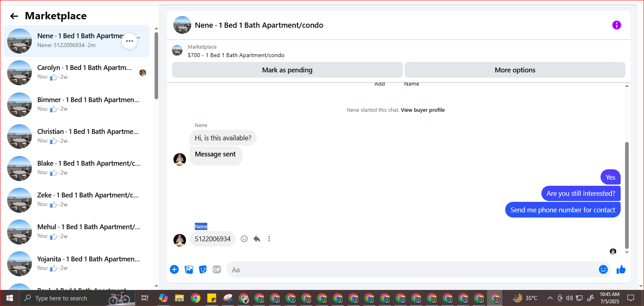Open the GIF picker

point(217,269)
